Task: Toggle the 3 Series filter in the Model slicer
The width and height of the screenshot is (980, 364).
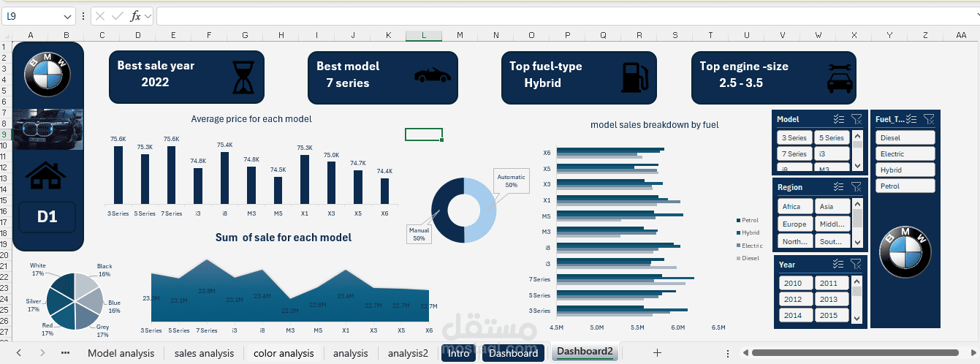Action: pyautogui.click(x=794, y=137)
